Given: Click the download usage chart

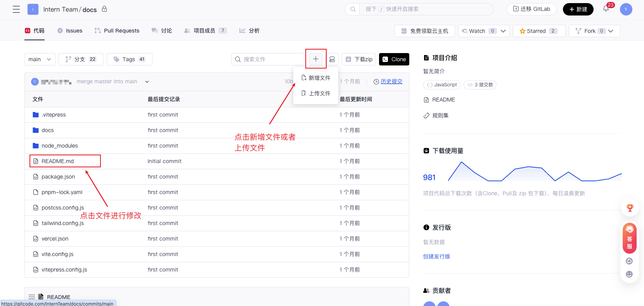Looking at the screenshot, I should [x=535, y=172].
